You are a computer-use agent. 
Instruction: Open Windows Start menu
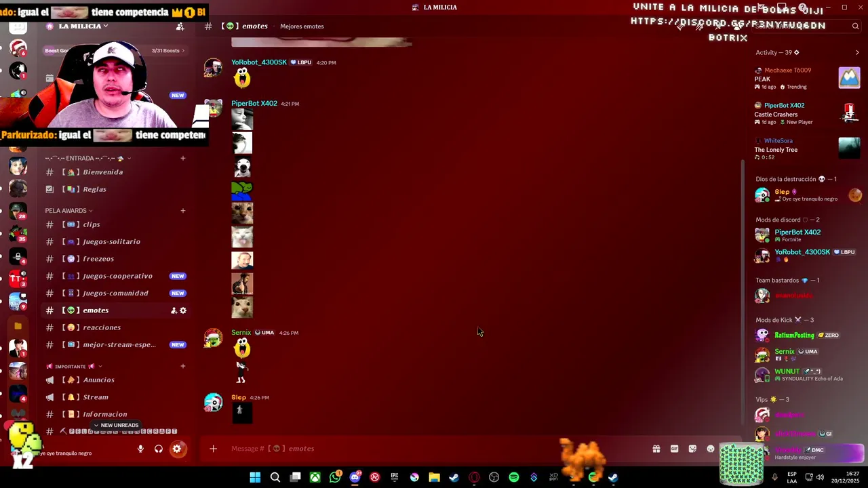coord(255,477)
